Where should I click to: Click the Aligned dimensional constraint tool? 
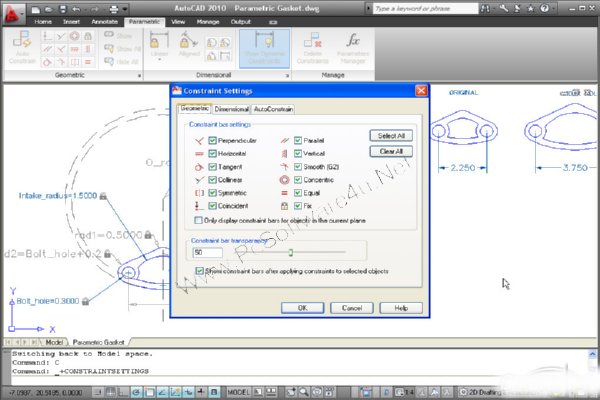pos(189,44)
